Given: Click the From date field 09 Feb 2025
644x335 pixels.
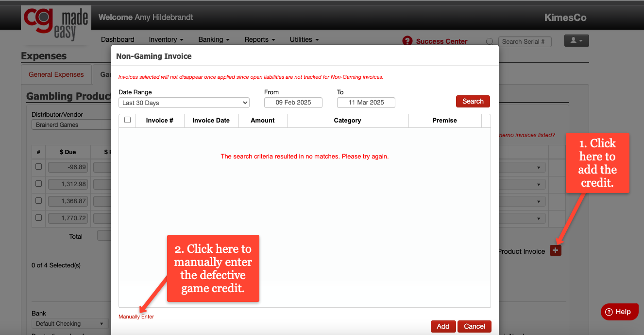Looking at the screenshot, I should 293,103.
